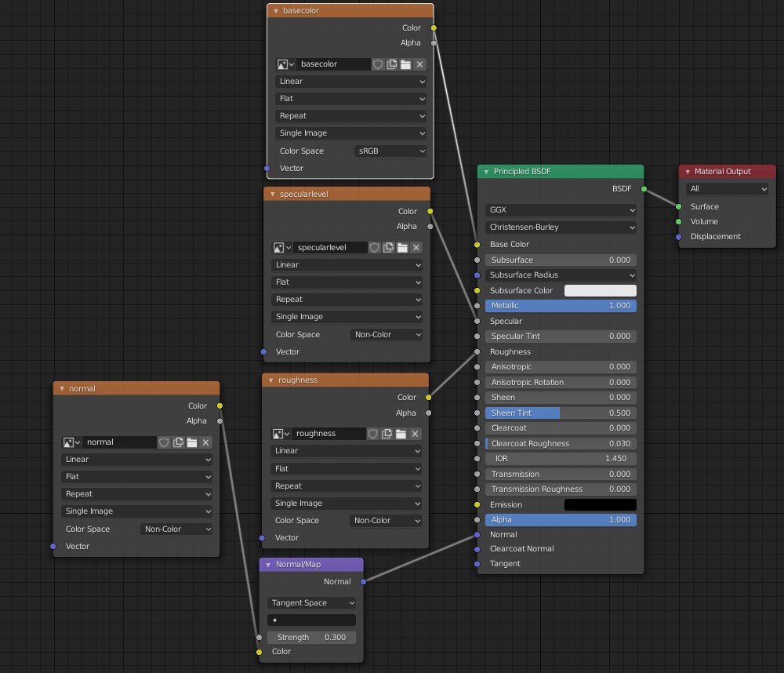Collapse the Principled BSDF node header triangle
The width and height of the screenshot is (784, 673).
coord(486,172)
